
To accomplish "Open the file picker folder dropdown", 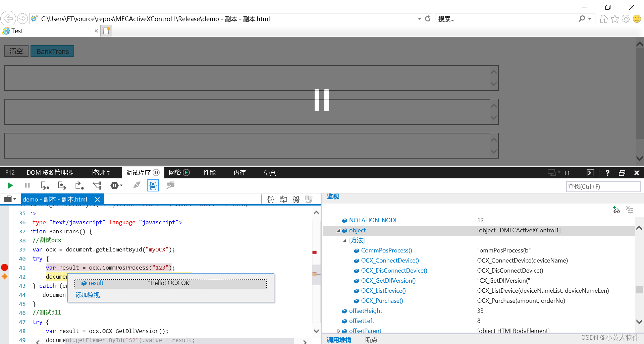I will point(10,199).
